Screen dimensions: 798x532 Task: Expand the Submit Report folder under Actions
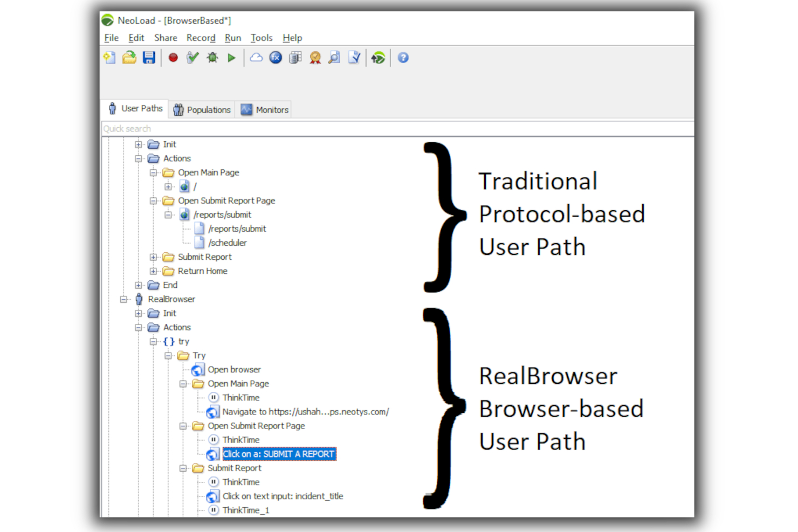tap(154, 257)
